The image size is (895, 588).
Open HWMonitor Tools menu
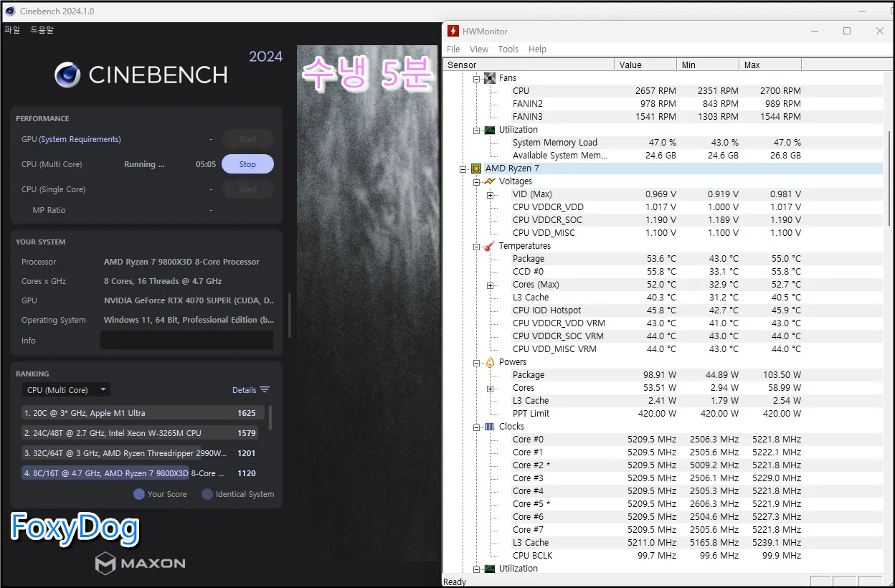pyautogui.click(x=508, y=49)
